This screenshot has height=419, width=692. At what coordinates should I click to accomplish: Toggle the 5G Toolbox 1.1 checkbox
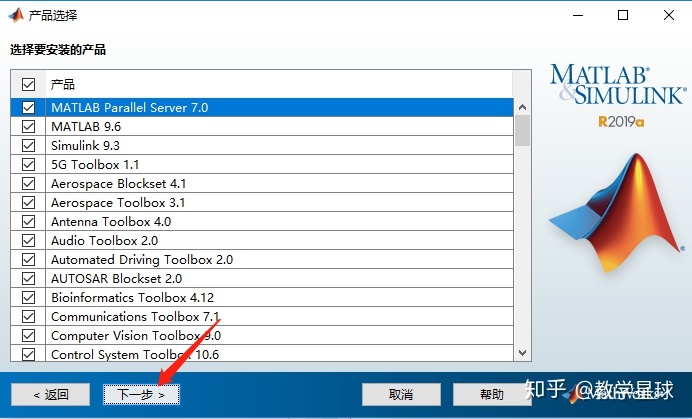click(x=28, y=164)
